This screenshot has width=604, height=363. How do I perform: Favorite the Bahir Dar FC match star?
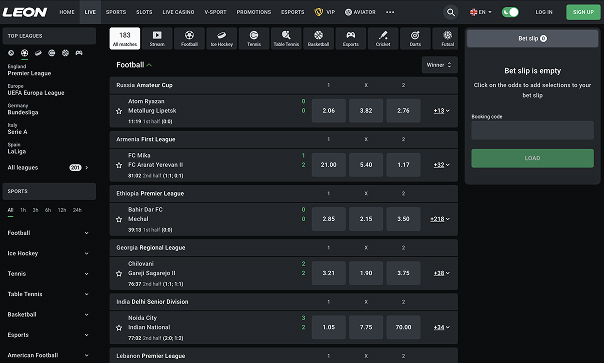[119, 219]
